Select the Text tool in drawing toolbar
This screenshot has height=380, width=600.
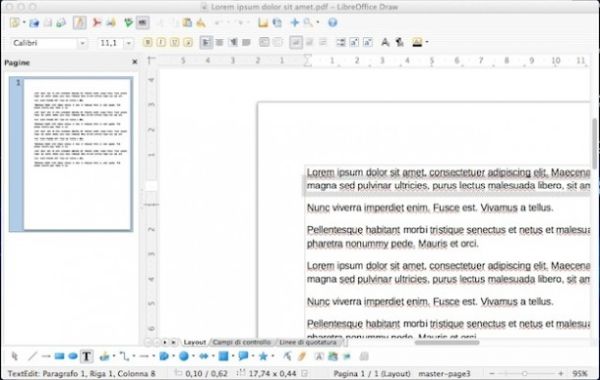(86, 357)
